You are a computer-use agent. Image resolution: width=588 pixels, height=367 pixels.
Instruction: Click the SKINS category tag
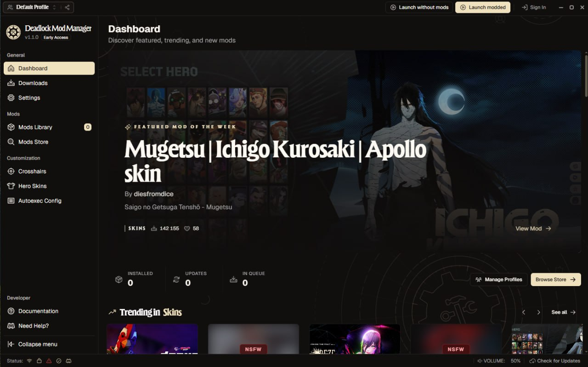[137, 228]
